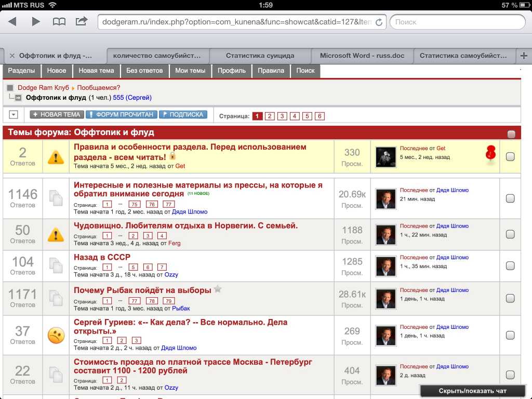The width and height of the screenshot is (532, 399).
Task: Open the "Назад в СССР" topic link
Action: (x=102, y=257)
